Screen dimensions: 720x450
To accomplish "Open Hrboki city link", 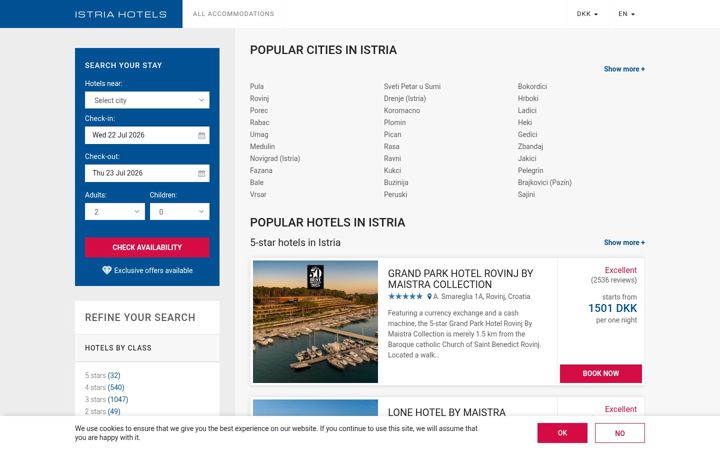I will point(528,98).
